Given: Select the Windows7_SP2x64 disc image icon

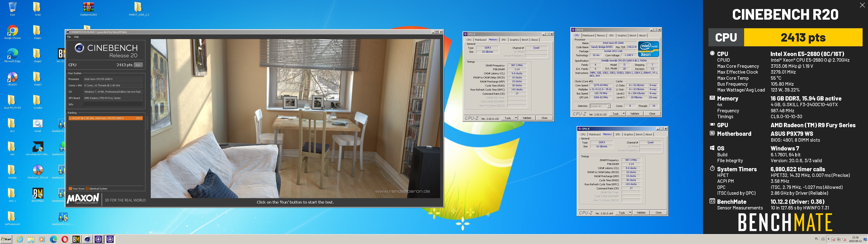Looking at the screenshot, I should [37, 172].
